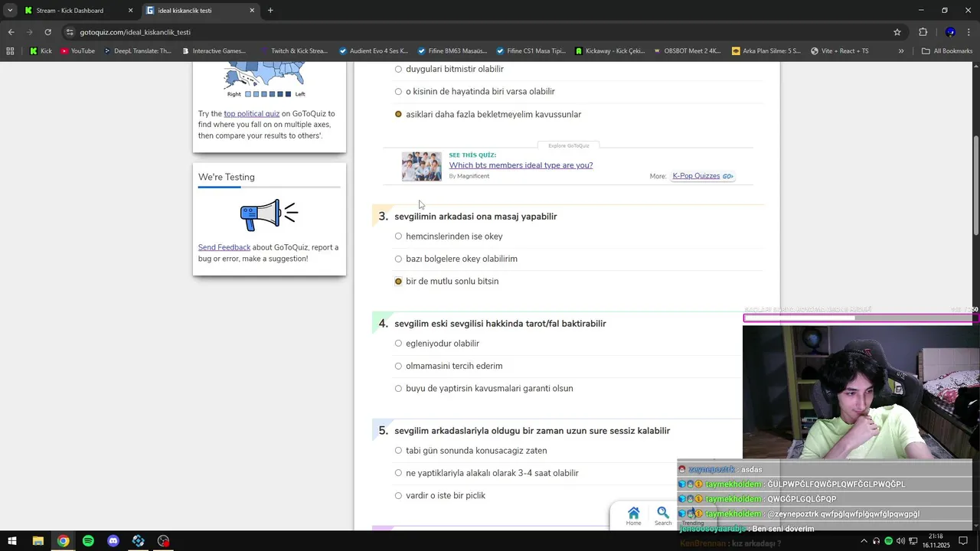
Task: Switch to ideal kiskanclik testi tab
Action: pos(201,11)
